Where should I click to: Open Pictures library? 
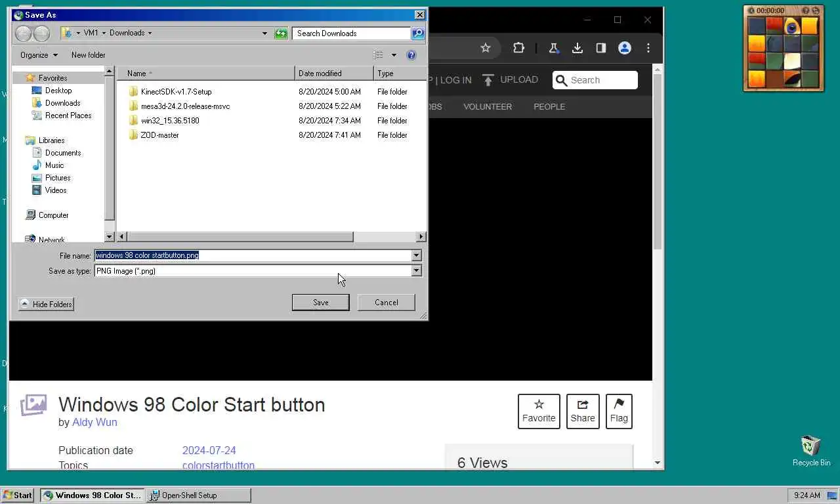coord(58,178)
